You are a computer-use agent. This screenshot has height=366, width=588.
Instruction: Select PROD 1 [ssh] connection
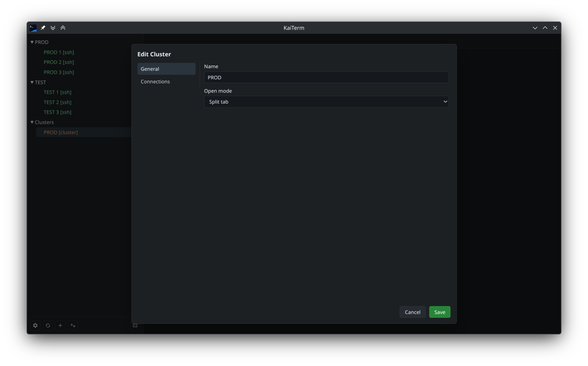(59, 52)
